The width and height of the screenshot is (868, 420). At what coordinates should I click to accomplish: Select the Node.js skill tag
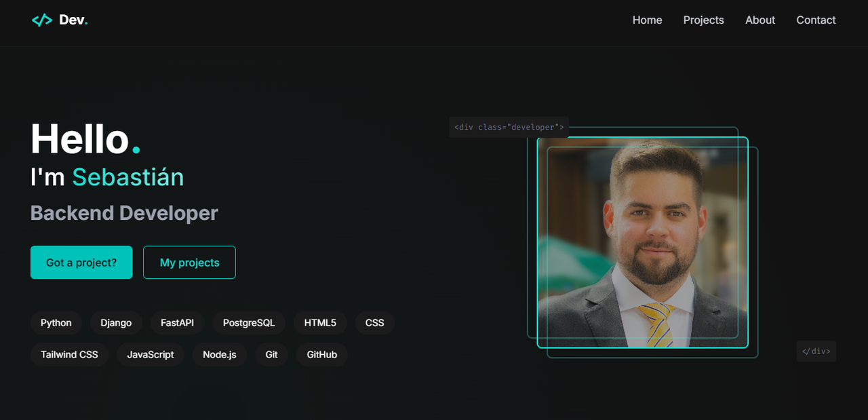220,355
